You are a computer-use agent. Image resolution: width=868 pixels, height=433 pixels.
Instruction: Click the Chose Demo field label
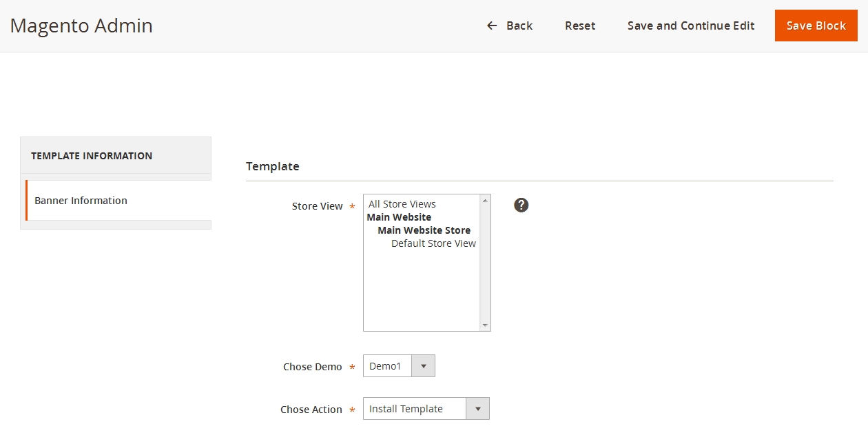pyautogui.click(x=312, y=367)
